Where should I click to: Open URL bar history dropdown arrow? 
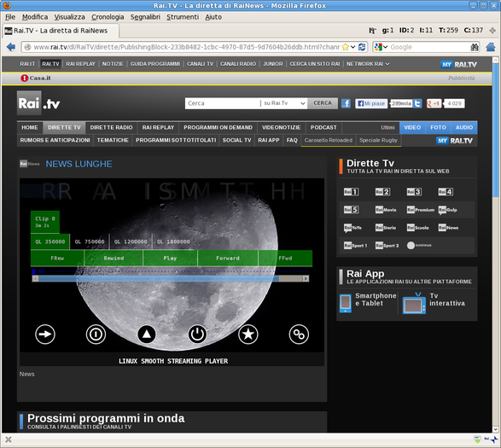[x=352, y=47]
